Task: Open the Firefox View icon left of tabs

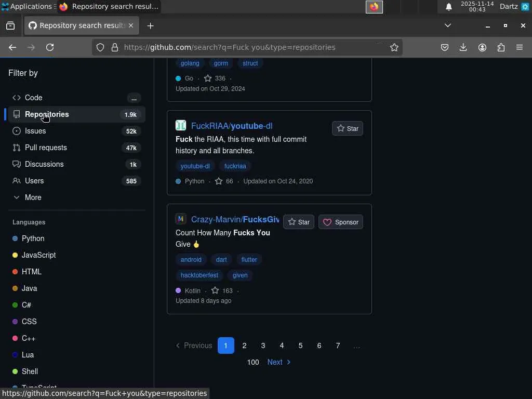Action: click(x=10, y=26)
